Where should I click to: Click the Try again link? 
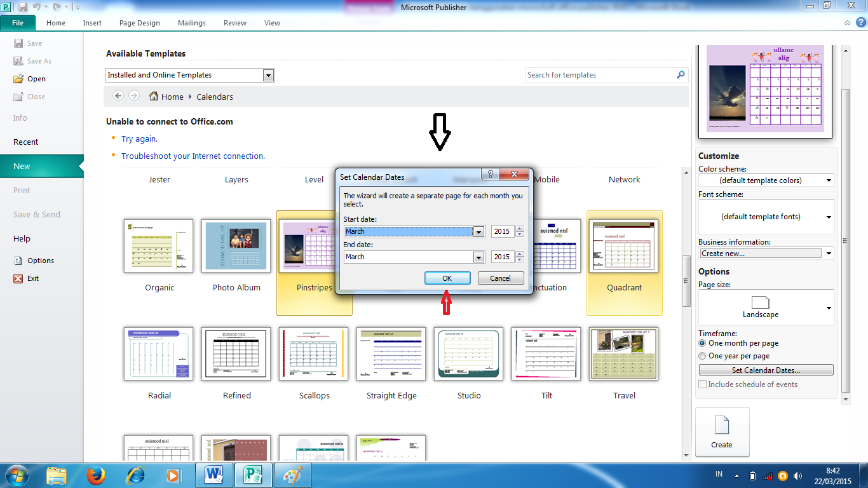(139, 139)
